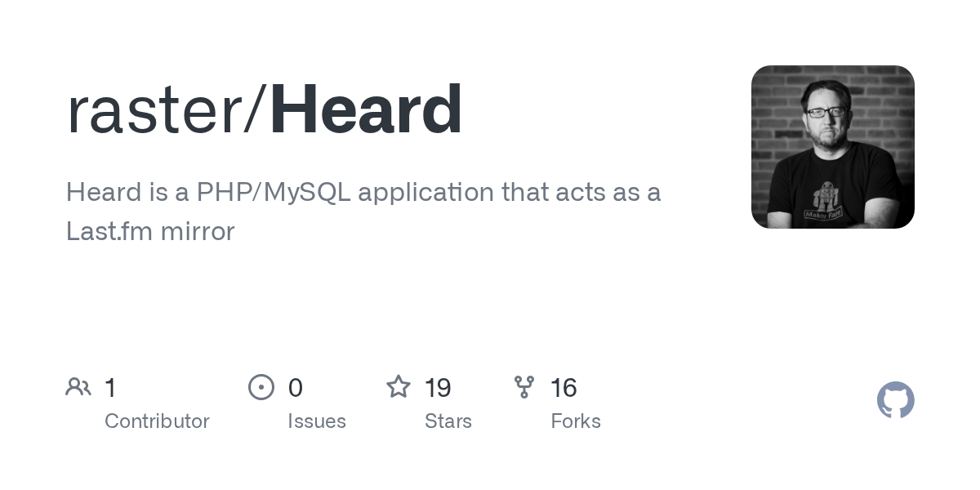
Task: Click the 'Last.fm mirror' description text
Action: coord(150,232)
